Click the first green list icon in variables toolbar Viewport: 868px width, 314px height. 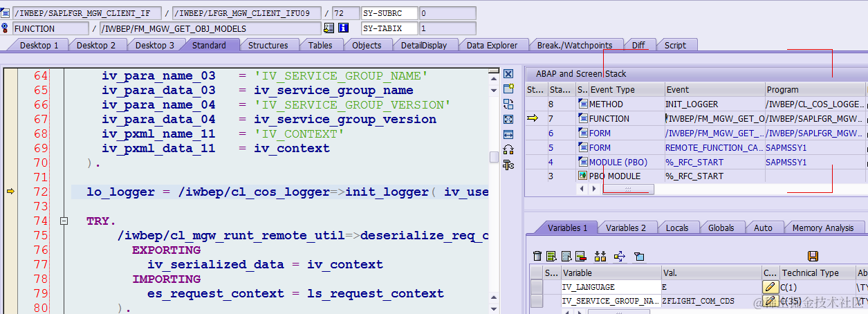click(551, 256)
